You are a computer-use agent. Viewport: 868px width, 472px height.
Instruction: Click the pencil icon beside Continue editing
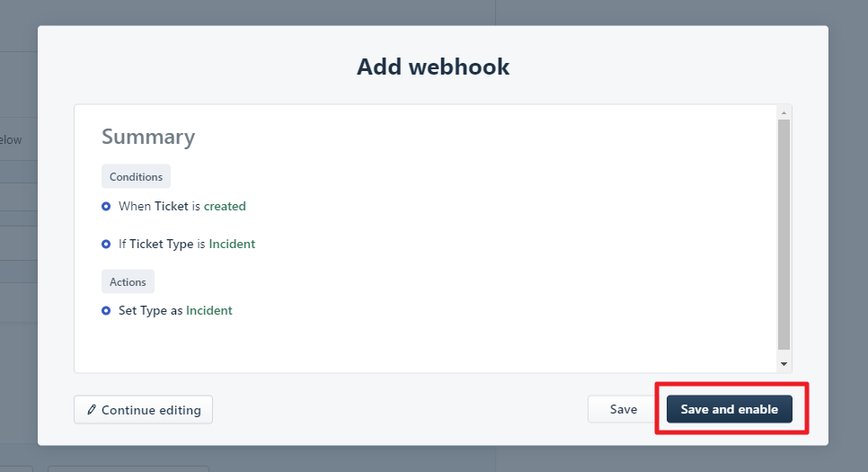point(92,410)
